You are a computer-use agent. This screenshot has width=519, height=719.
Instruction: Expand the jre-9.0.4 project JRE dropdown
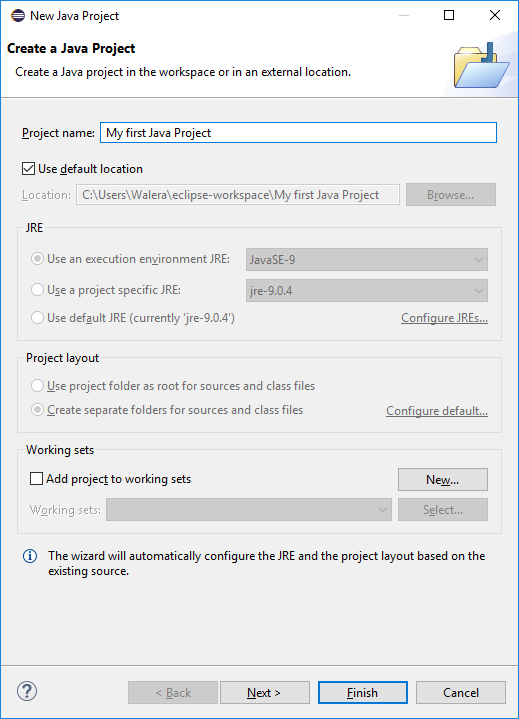pos(367,290)
